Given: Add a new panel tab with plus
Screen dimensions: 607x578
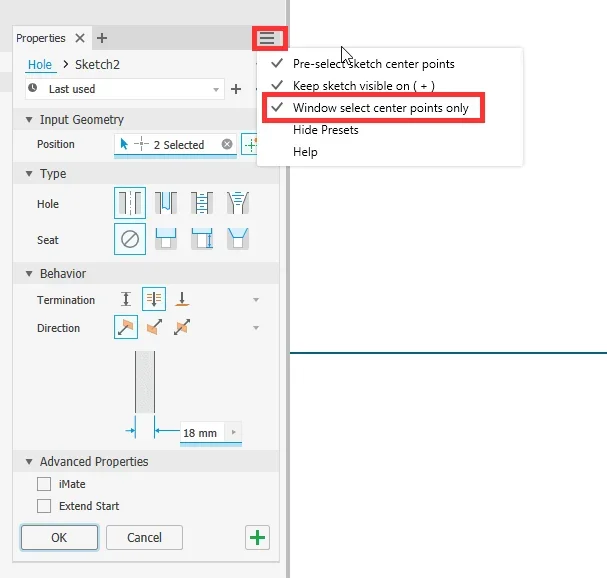Looking at the screenshot, I should pyautogui.click(x=102, y=38).
